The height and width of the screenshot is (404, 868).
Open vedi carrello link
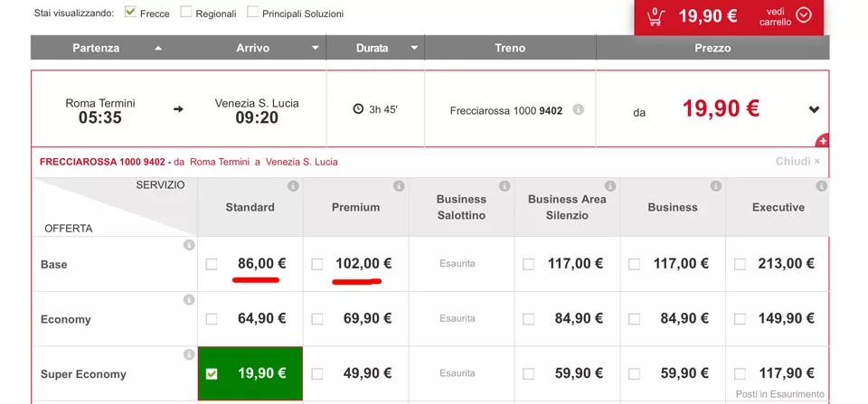click(x=776, y=16)
